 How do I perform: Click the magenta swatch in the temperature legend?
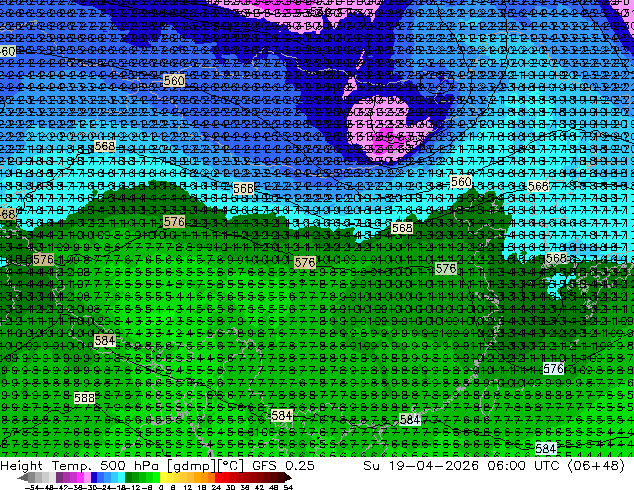click(80, 477)
